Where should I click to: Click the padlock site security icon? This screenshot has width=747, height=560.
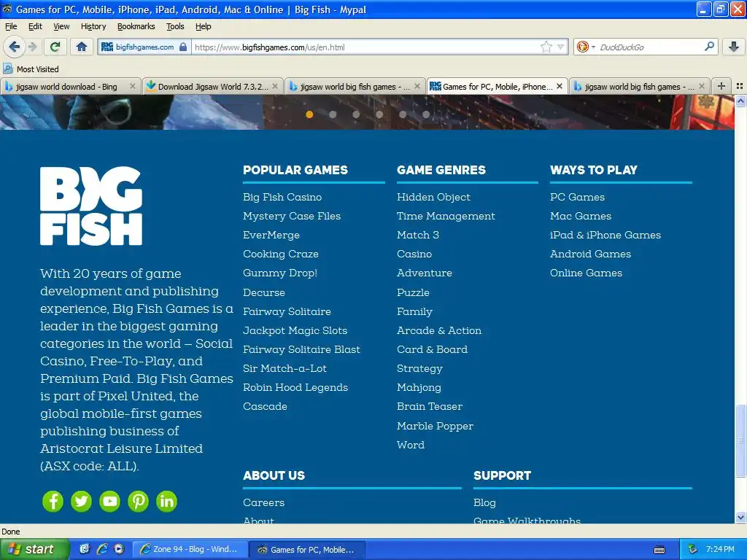(x=183, y=47)
